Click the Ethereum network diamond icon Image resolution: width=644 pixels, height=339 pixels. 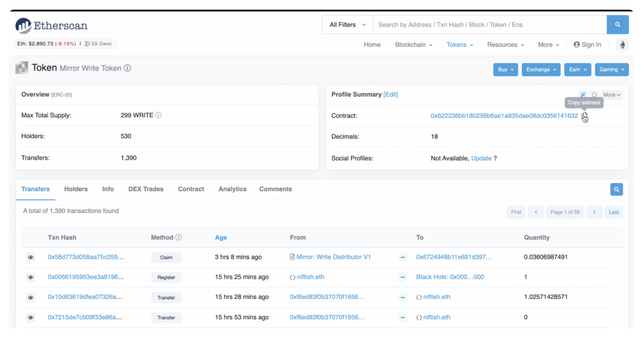[622, 45]
